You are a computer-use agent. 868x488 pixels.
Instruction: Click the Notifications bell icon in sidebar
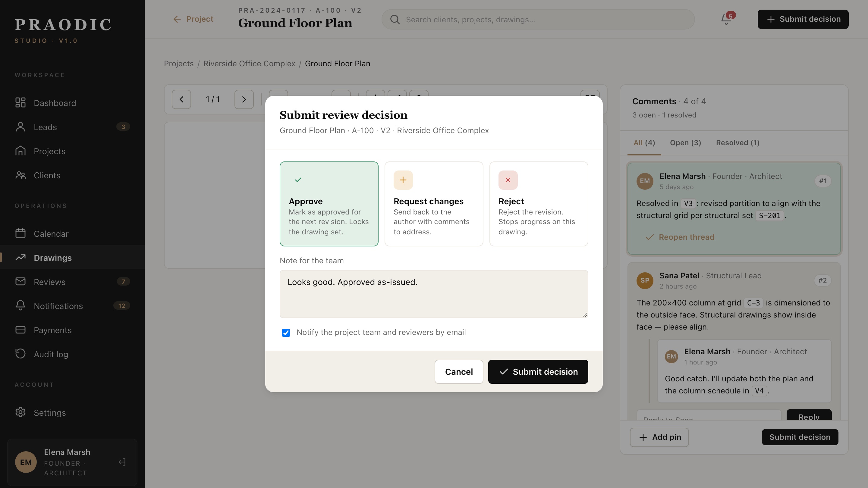pos(20,306)
